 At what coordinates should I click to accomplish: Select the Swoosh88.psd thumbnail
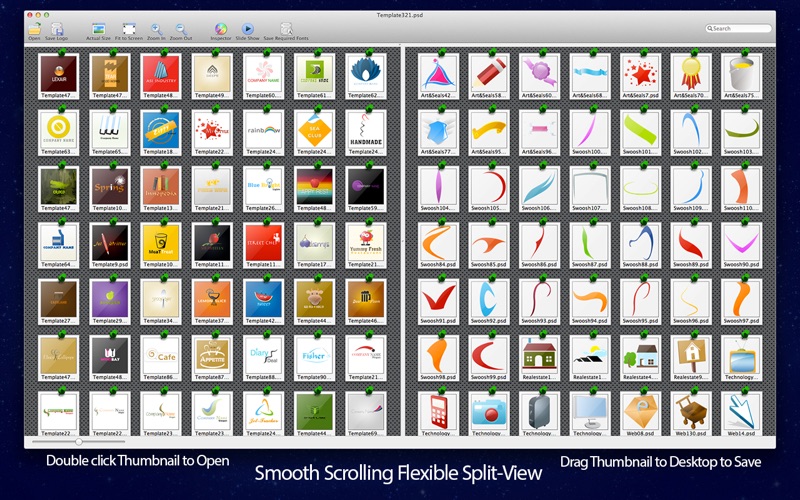click(x=640, y=245)
